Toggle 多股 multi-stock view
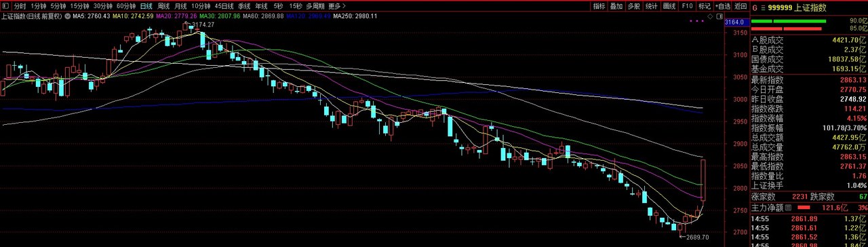 point(634,6)
